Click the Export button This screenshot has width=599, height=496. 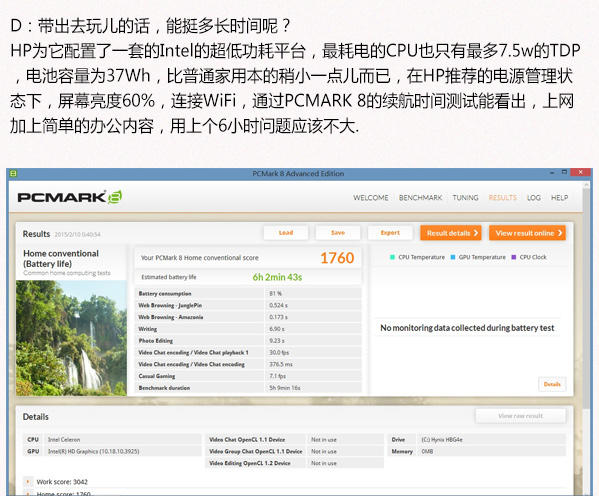390,233
